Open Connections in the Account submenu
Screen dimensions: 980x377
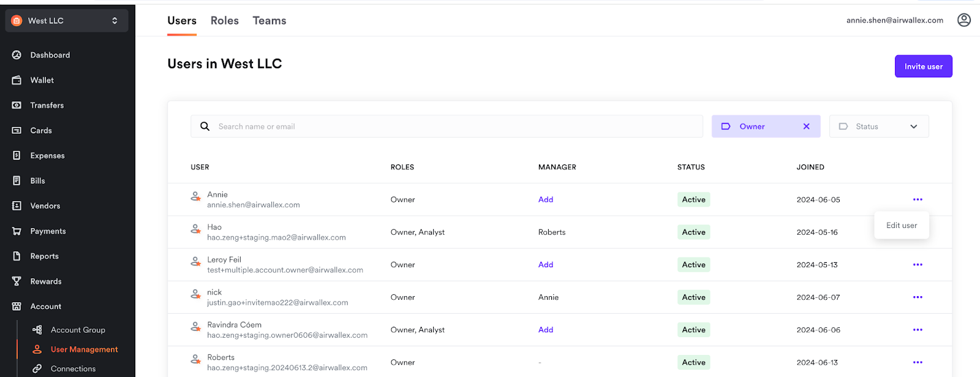coord(73,368)
